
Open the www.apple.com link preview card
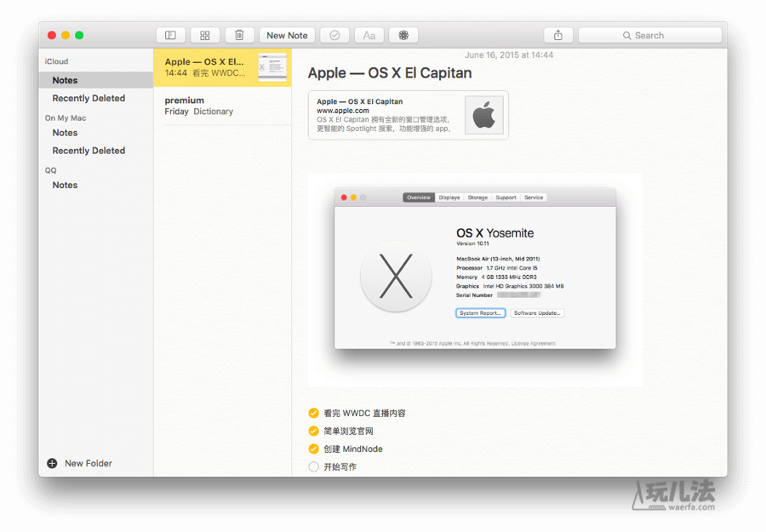409,115
